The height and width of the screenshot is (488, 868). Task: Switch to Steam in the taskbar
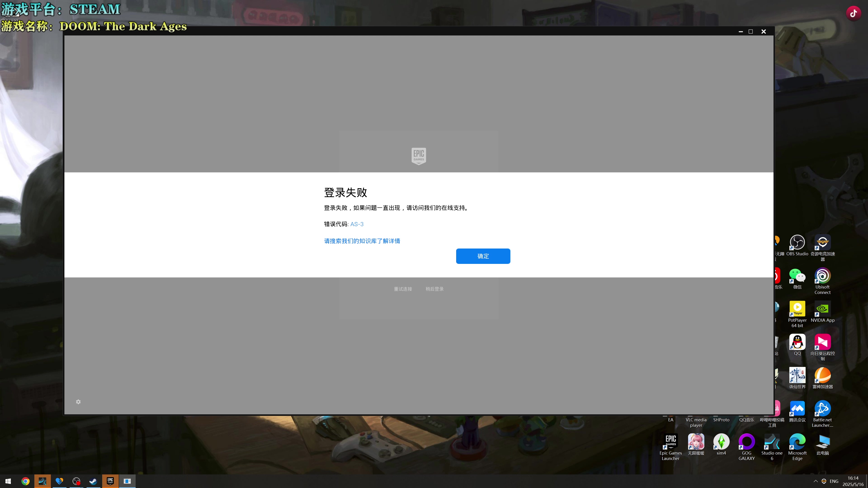[x=93, y=481]
